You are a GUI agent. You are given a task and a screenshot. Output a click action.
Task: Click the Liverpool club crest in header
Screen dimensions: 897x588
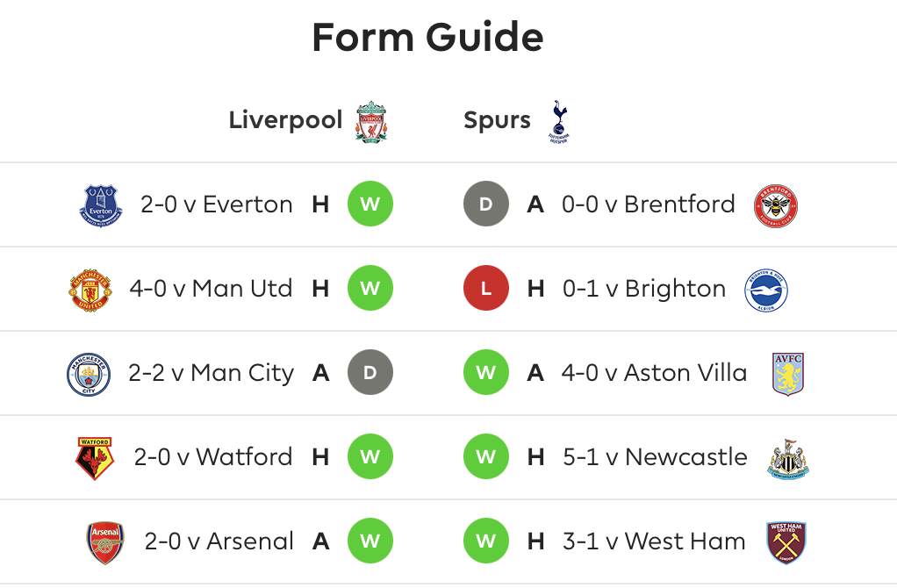371,122
